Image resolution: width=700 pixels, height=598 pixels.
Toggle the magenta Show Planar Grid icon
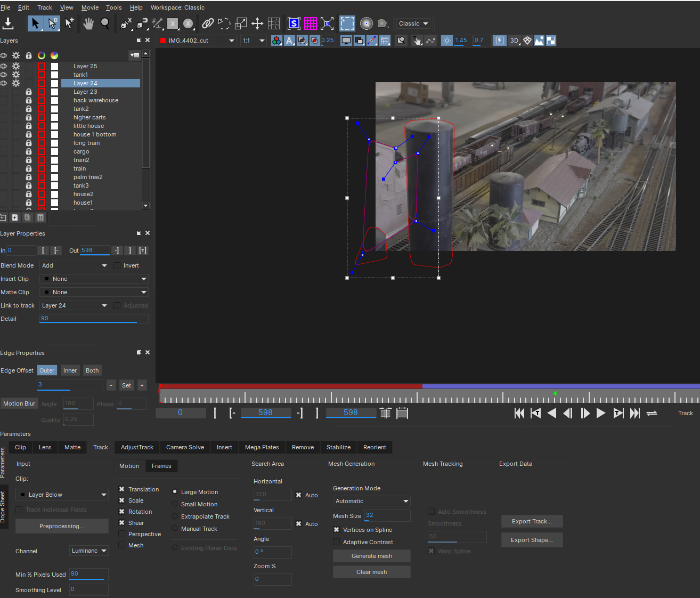[311, 23]
